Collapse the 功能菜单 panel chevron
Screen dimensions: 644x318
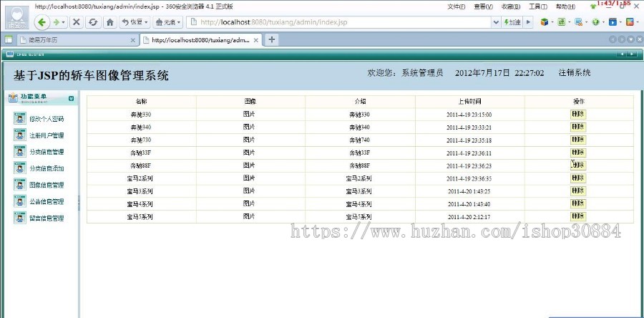[71, 99]
